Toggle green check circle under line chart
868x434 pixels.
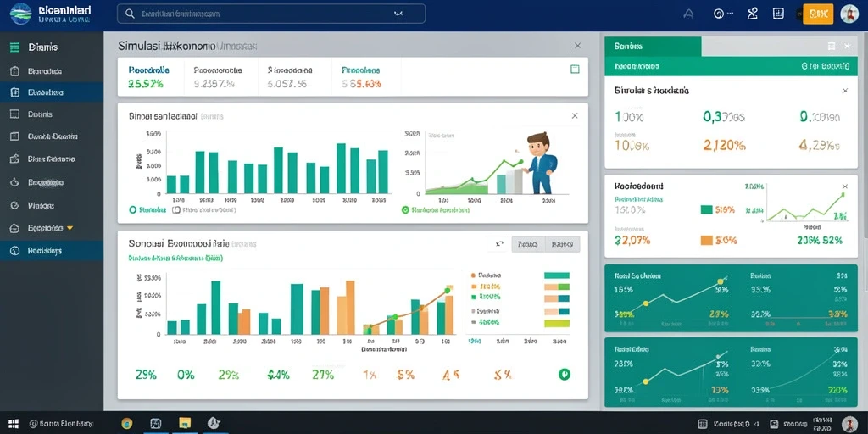point(404,210)
